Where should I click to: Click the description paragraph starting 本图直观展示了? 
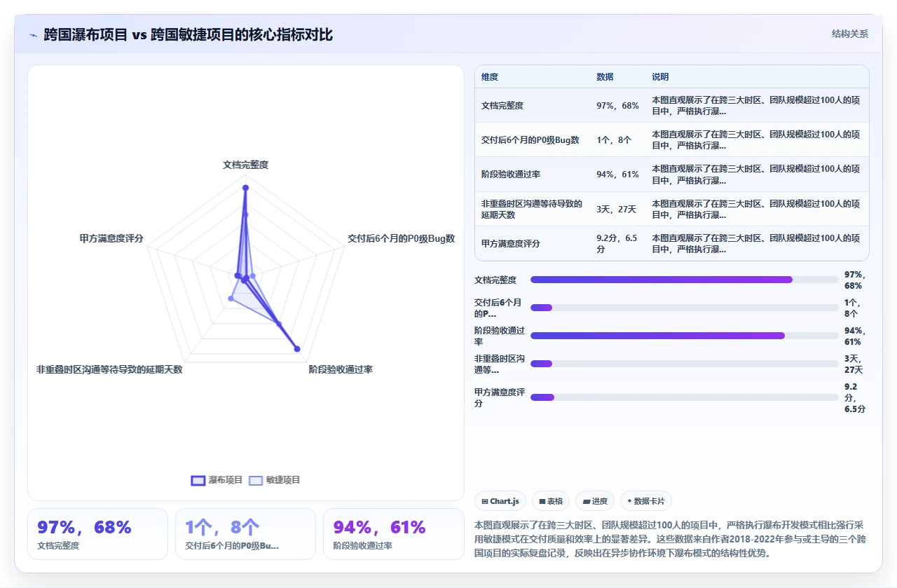pos(671,538)
